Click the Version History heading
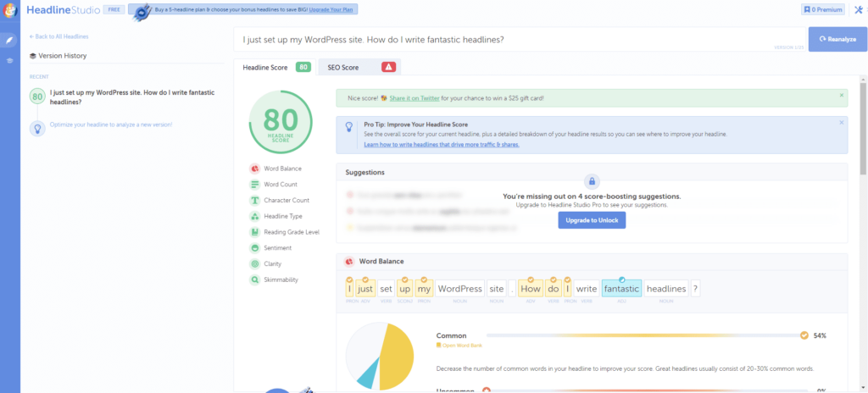Image resolution: width=868 pixels, height=393 pixels. [58, 55]
